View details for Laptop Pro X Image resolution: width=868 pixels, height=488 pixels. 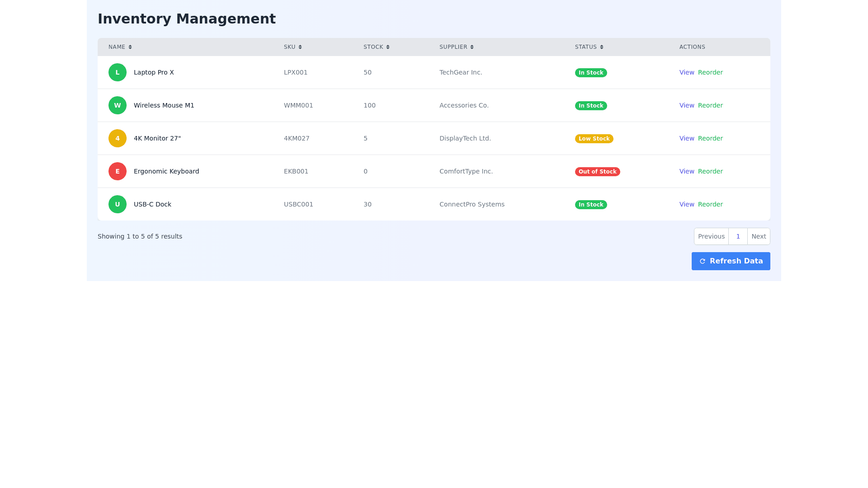[x=686, y=72]
